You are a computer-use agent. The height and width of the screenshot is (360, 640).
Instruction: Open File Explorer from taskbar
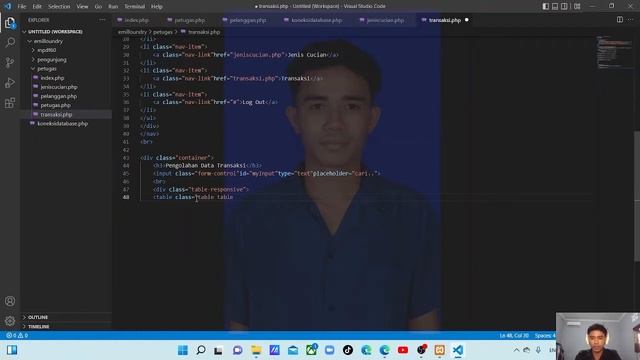tap(256, 350)
